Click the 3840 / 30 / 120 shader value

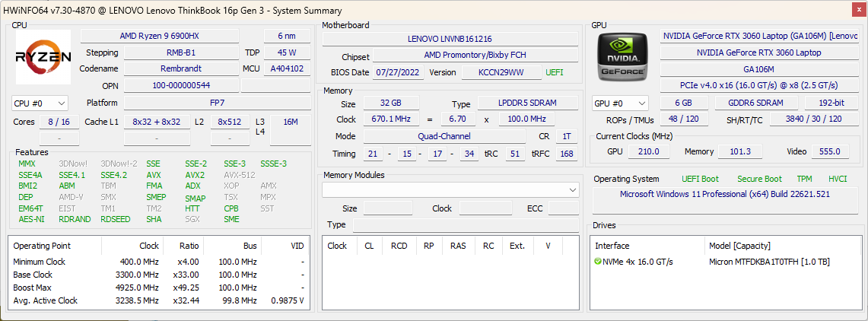(814, 119)
